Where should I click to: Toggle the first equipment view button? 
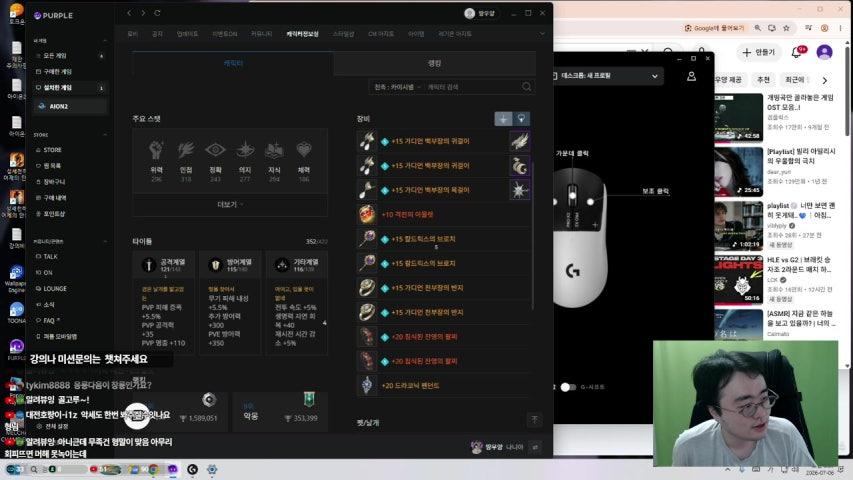tap(503, 119)
